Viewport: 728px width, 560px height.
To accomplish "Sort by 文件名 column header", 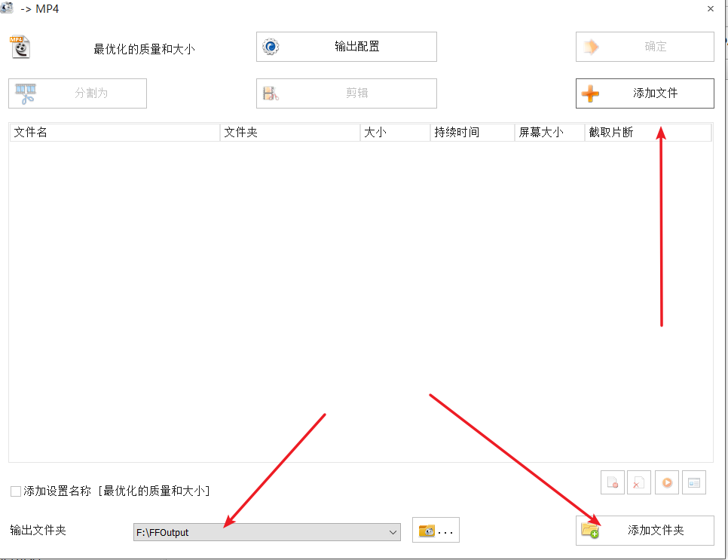I will pos(115,133).
